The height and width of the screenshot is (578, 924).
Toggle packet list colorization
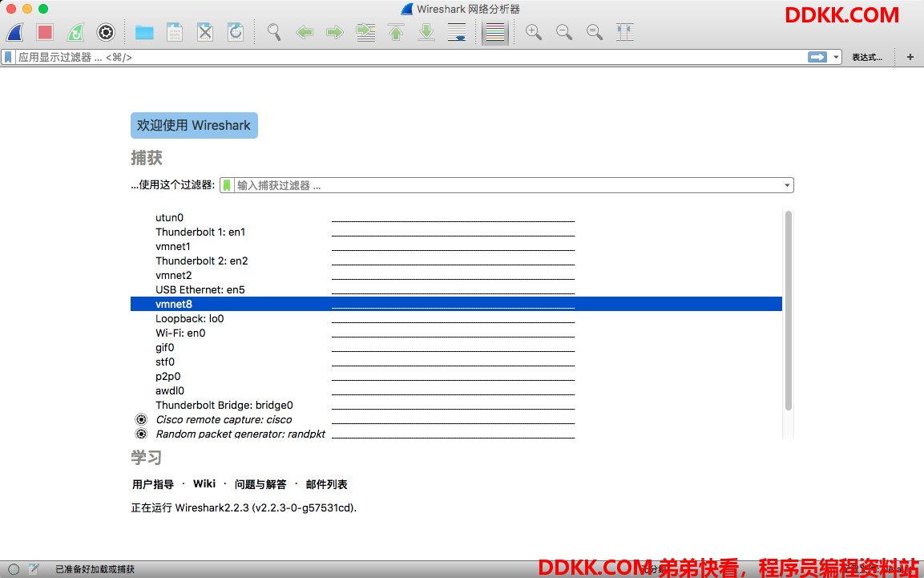pos(495,32)
